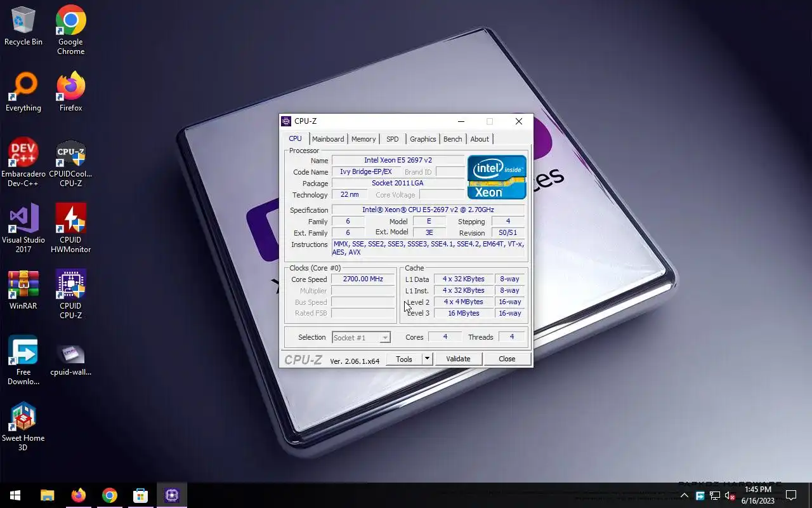Viewport: 812px width, 508px height.
Task: Switch to the CPU tab
Action: click(x=296, y=139)
